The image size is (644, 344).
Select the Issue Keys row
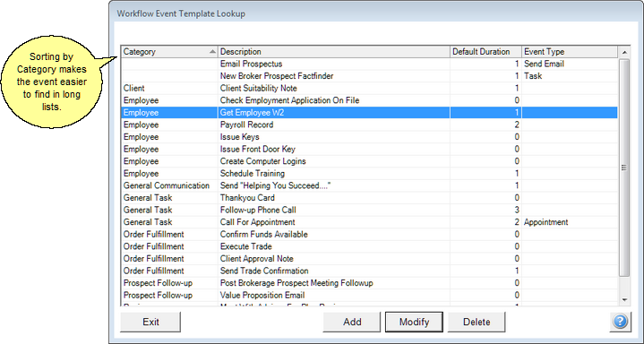tap(369, 137)
